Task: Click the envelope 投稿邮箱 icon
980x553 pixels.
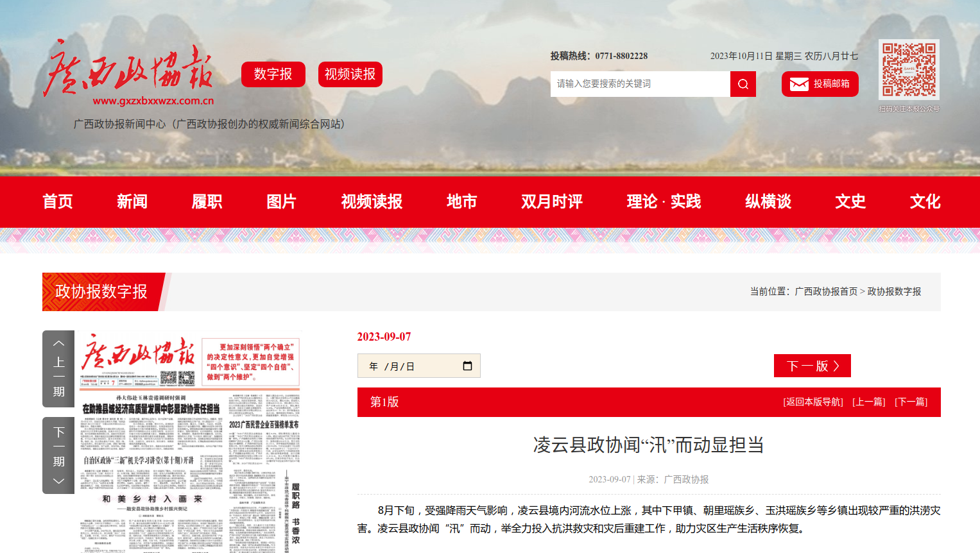Action: [x=799, y=84]
